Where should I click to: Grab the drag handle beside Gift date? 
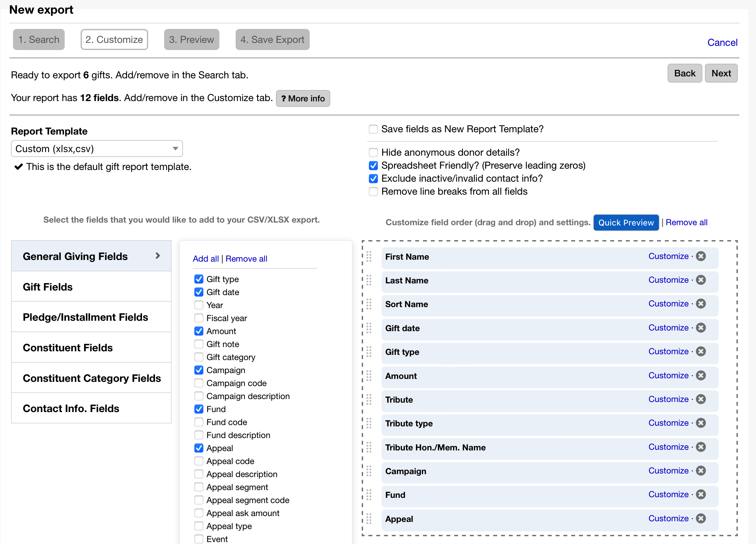coord(369,329)
